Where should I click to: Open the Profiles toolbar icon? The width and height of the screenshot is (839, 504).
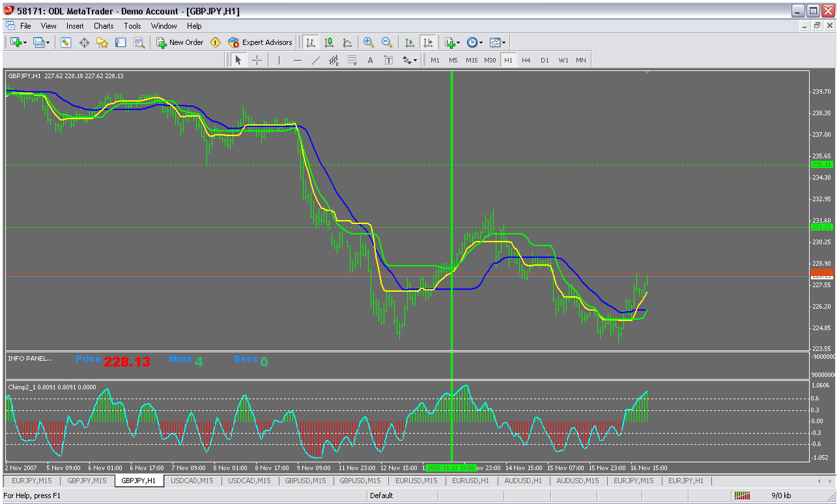tap(38, 42)
